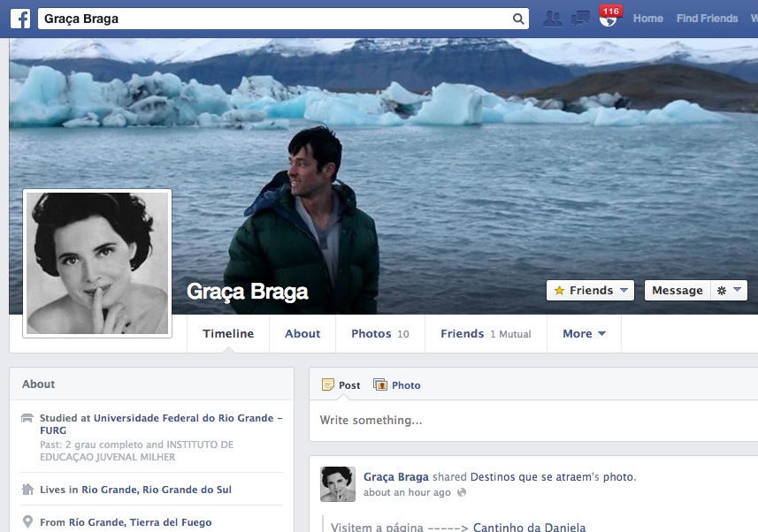
Task: Click the search magnifier icon
Action: click(517, 19)
